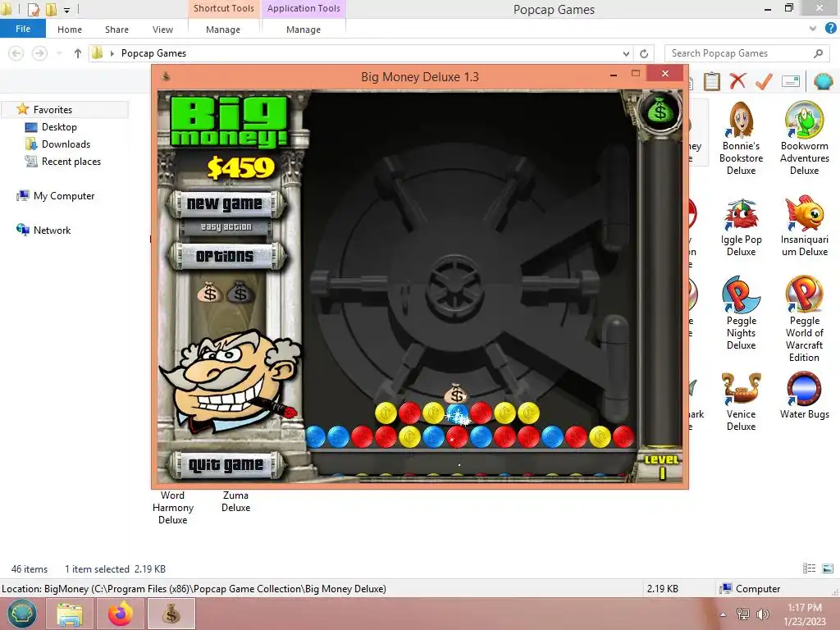Open Customize Quick Access Toolbar dropdown
The height and width of the screenshot is (630, 840).
point(66,10)
